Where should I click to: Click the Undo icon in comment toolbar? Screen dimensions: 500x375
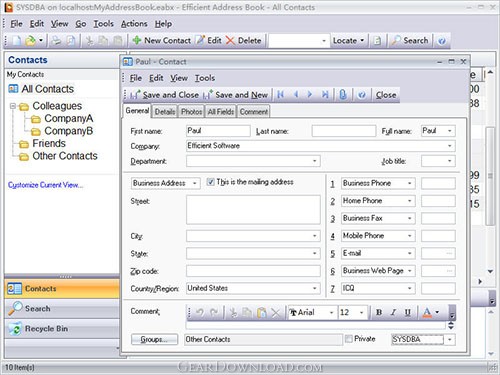tap(200, 312)
